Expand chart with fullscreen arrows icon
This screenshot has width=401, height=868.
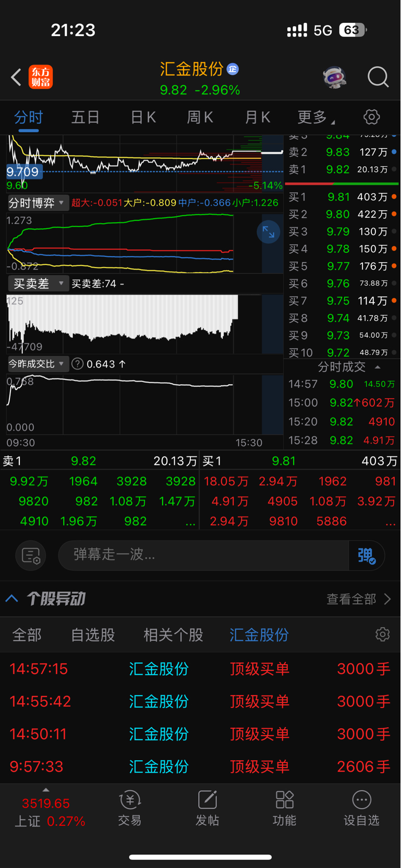coord(269,232)
